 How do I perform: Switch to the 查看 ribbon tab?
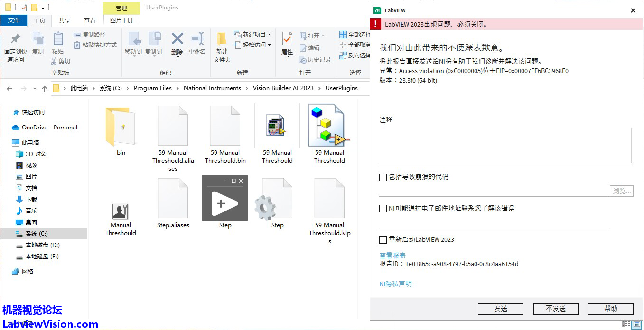click(x=89, y=20)
